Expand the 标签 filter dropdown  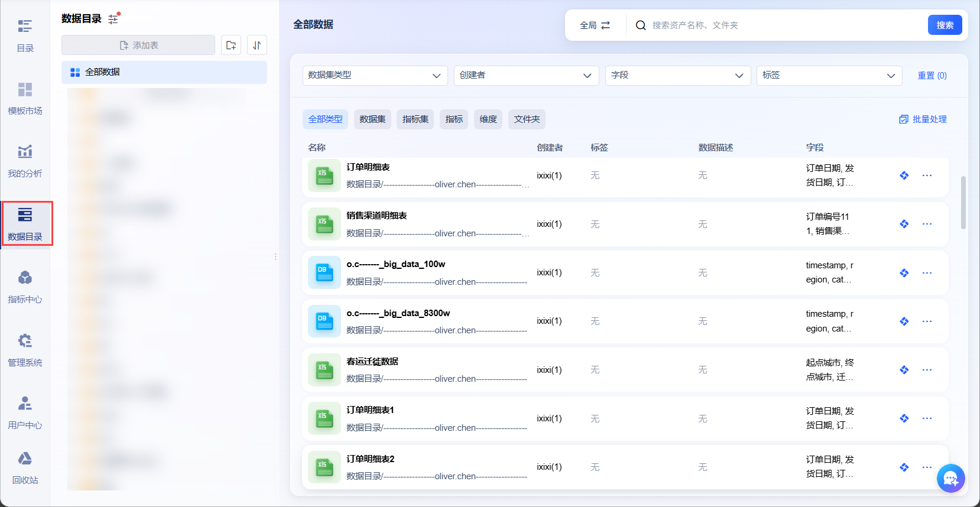(x=829, y=75)
